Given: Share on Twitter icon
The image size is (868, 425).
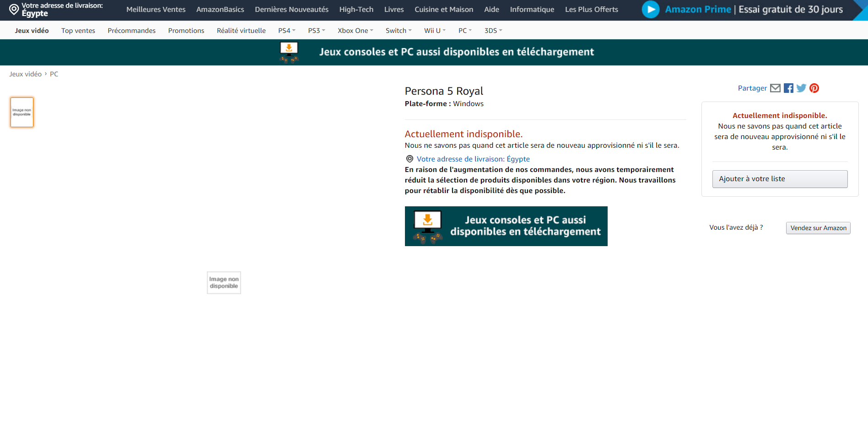Looking at the screenshot, I should pyautogui.click(x=801, y=88).
